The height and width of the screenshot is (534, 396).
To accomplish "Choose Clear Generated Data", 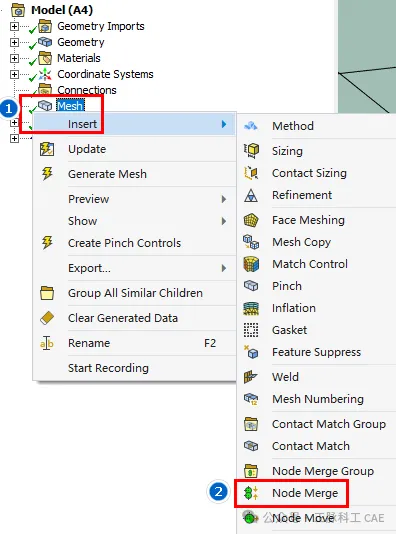I will pyautogui.click(x=134, y=318).
